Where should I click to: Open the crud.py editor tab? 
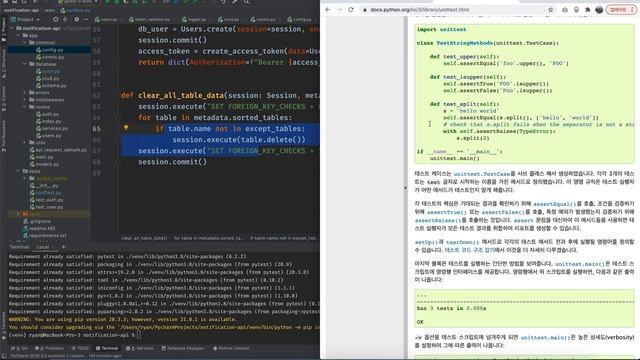tap(229, 19)
